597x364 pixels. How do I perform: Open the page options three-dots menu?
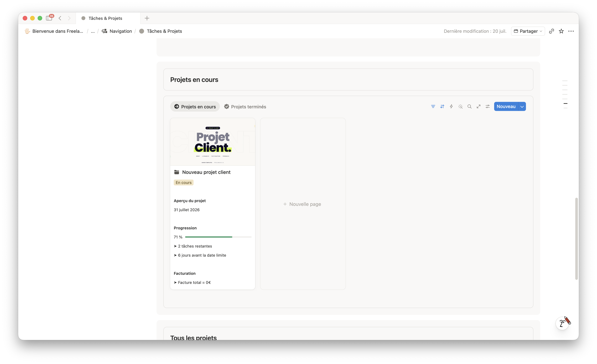(571, 31)
